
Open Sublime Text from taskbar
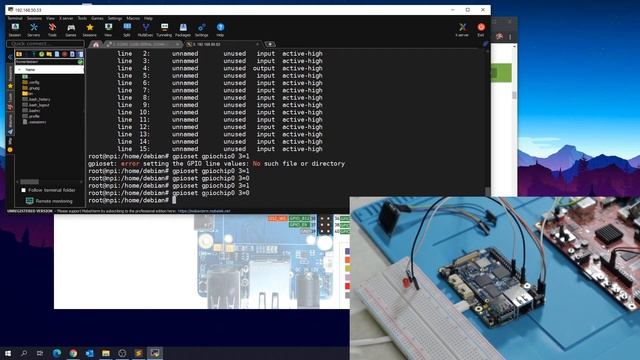click(138, 353)
